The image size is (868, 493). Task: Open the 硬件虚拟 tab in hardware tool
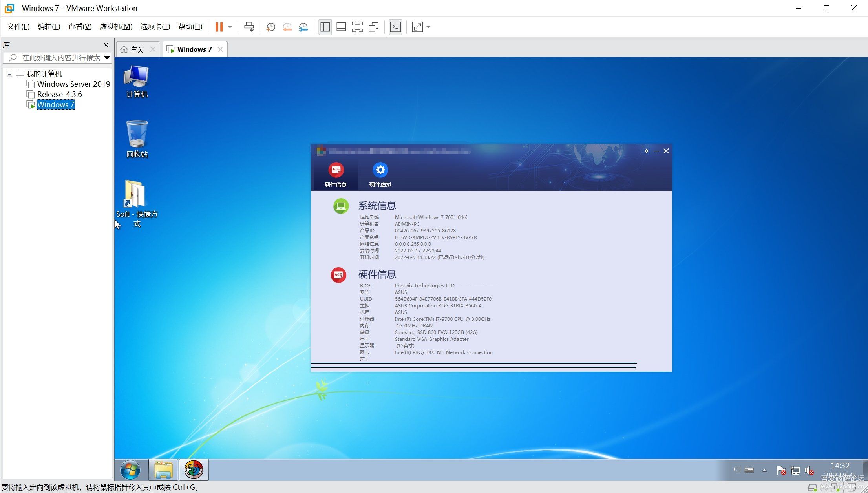tap(380, 175)
